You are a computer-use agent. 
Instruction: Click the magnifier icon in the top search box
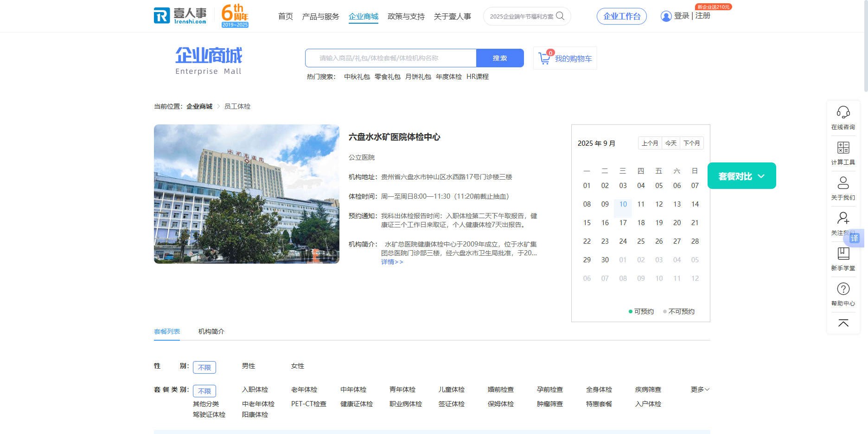(560, 16)
